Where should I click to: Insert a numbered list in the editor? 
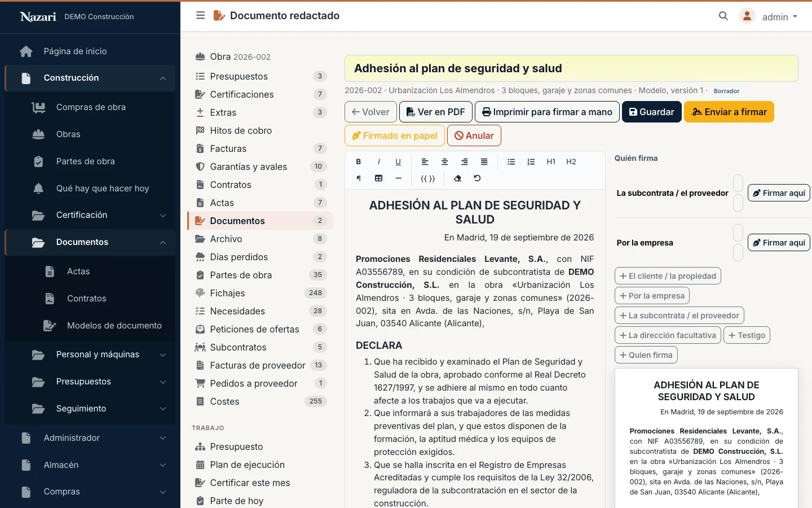[x=531, y=161]
